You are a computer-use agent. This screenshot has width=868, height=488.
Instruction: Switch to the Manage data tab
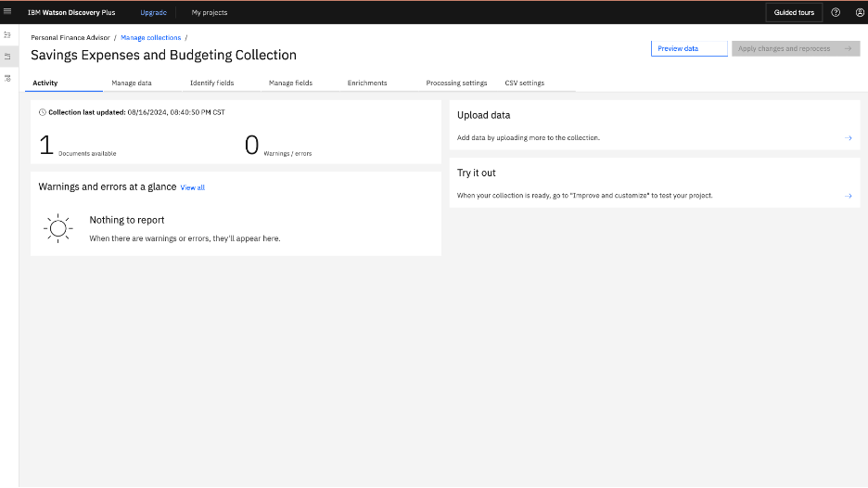click(132, 83)
